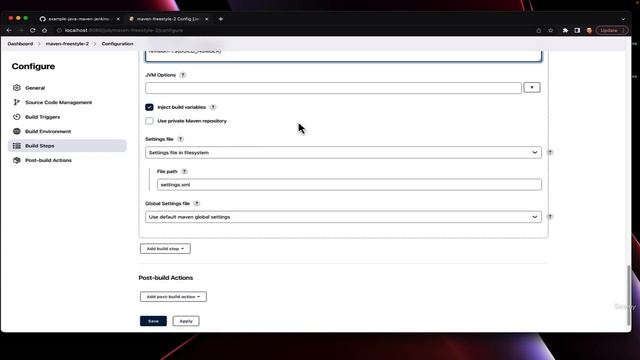The height and width of the screenshot is (360, 640).
Task: Click the page vertical scrollbar thumb
Action: pos(629,295)
